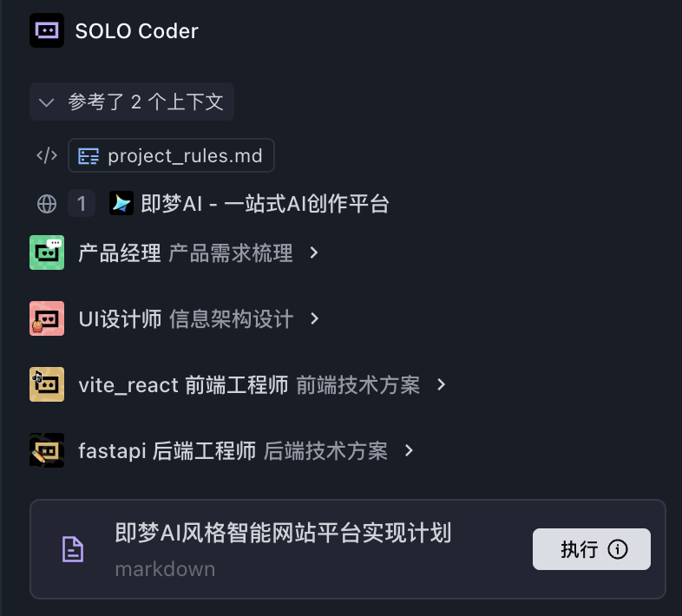
Task: Click the globe web reference icon
Action: (47, 204)
